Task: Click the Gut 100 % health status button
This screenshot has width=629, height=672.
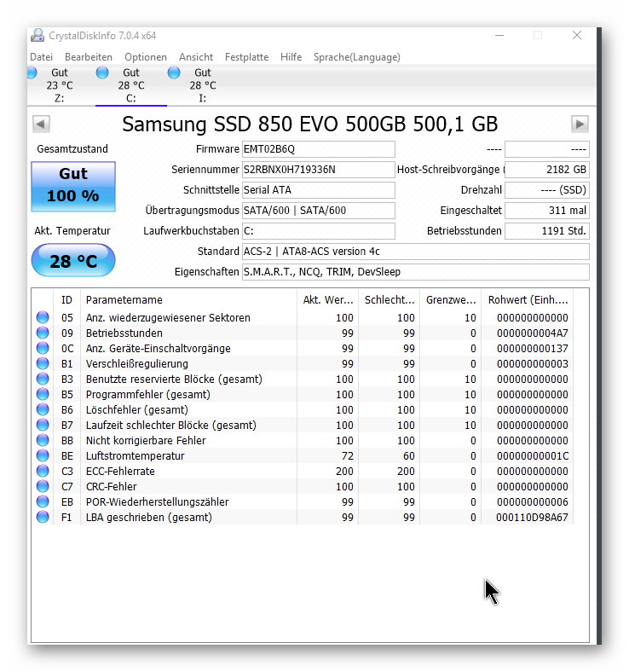Action: click(73, 187)
